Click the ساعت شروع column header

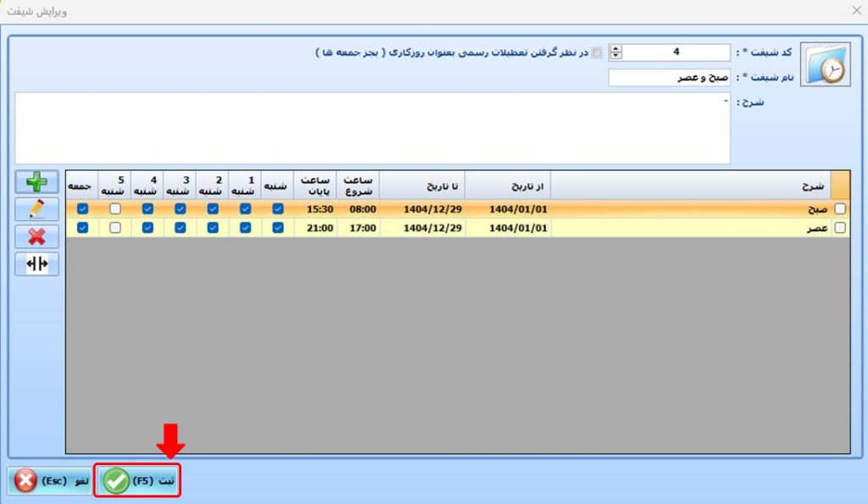358,184
